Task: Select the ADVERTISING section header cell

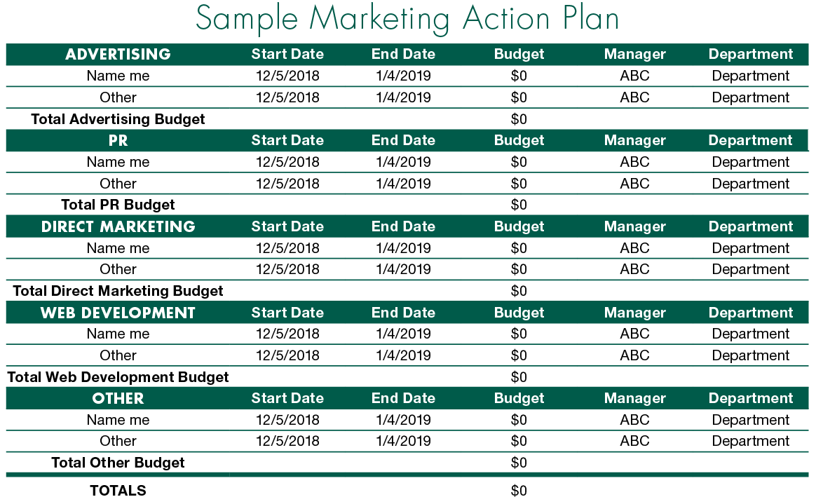Action: [118, 54]
